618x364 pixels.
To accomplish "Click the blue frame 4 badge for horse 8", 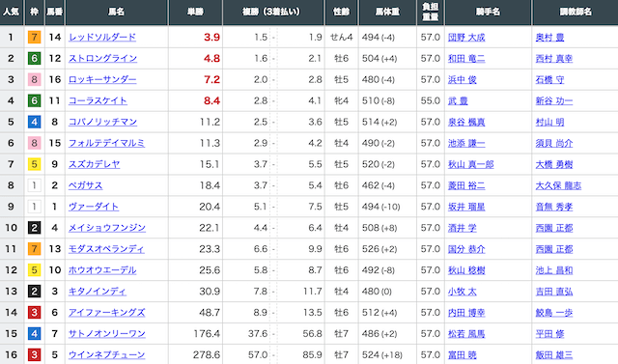I will point(35,122).
